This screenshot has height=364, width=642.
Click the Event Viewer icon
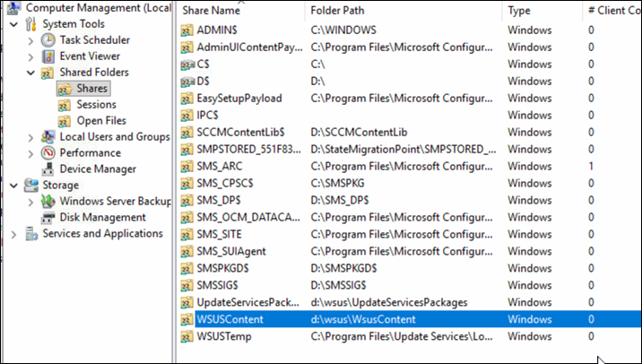point(48,56)
